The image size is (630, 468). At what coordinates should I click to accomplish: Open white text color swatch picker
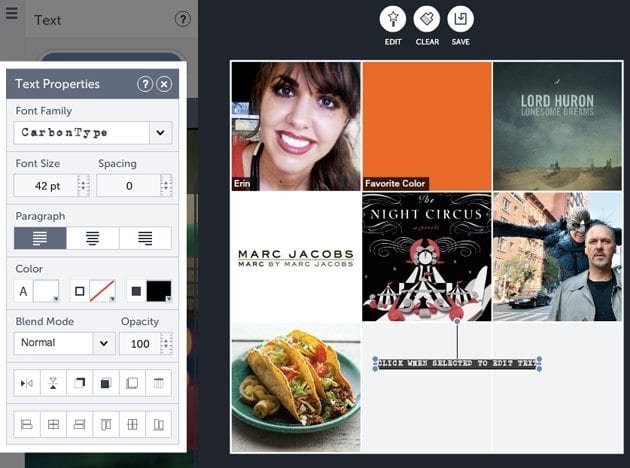click(x=46, y=291)
